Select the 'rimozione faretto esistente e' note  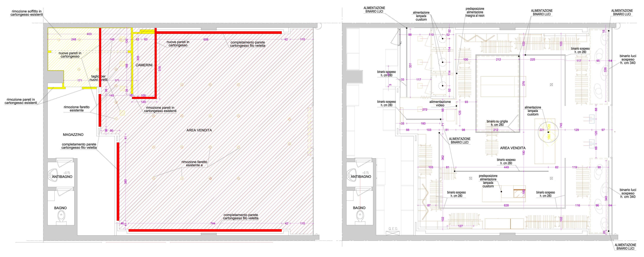(194, 164)
